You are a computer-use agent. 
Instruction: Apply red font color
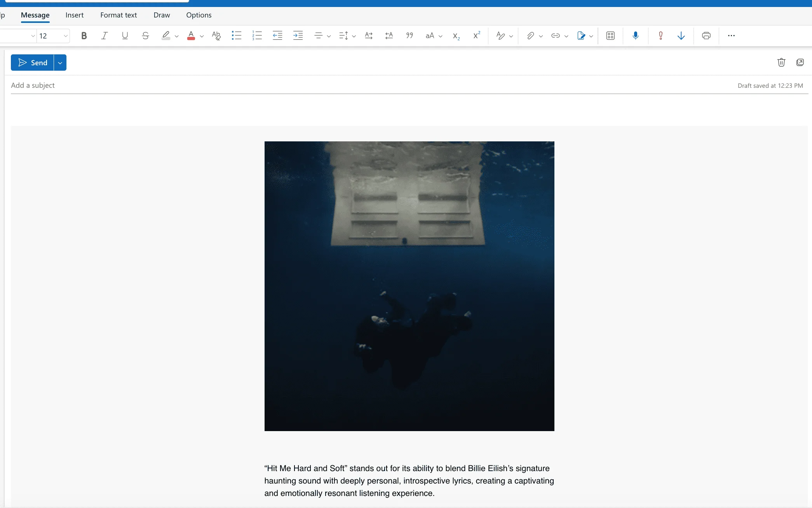(191, 36)
